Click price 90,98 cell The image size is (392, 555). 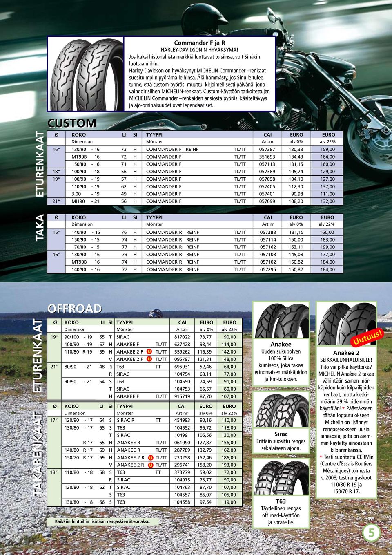pyautogui.click(x=297, y=194)
